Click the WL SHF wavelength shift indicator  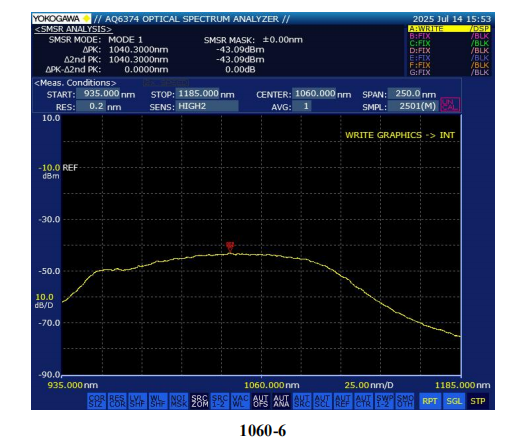click(158, 401)
